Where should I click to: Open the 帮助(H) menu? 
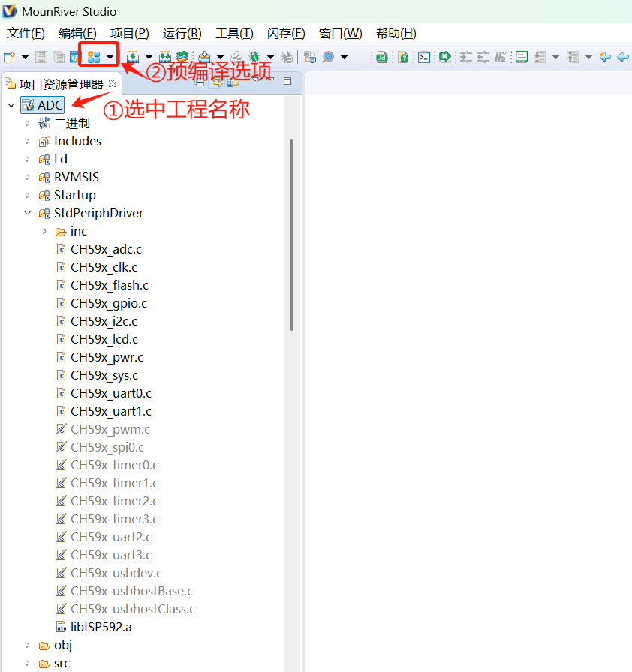[396, 34]
